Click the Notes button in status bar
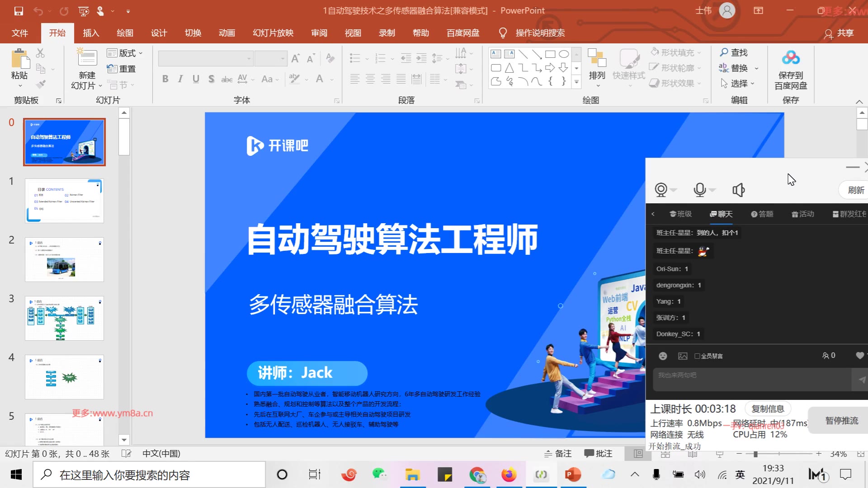The image size is (868, 488). pyautogui.click(x=558, y=453)
